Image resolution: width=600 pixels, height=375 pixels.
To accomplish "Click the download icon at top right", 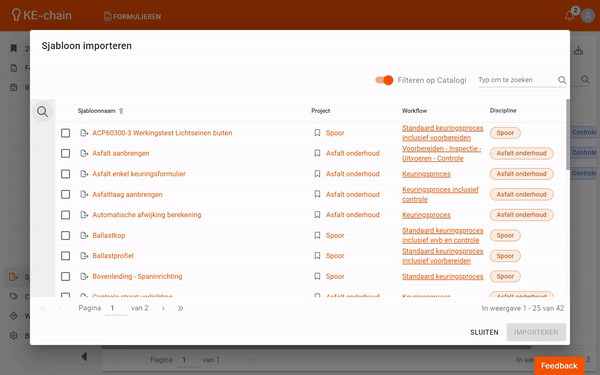I will point(578,51).
